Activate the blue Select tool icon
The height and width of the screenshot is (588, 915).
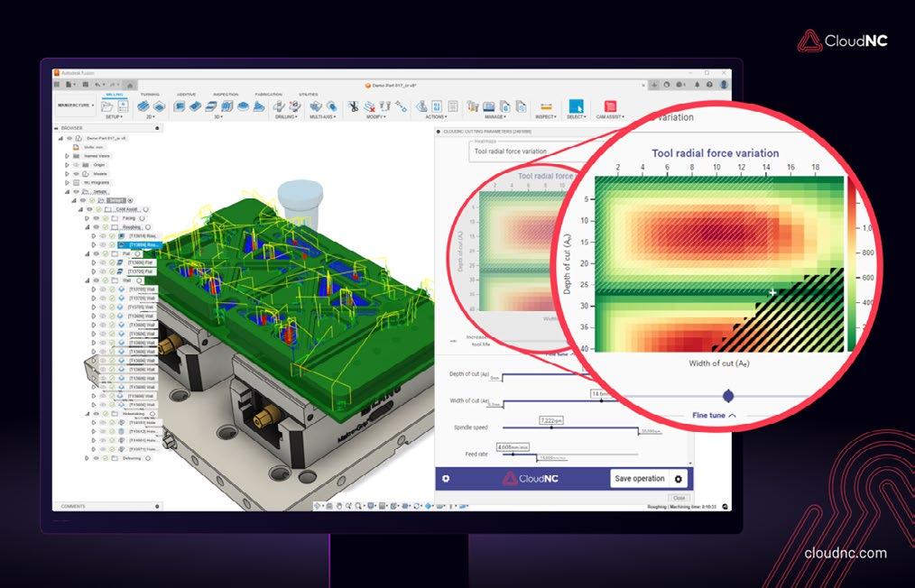[576, 106]
